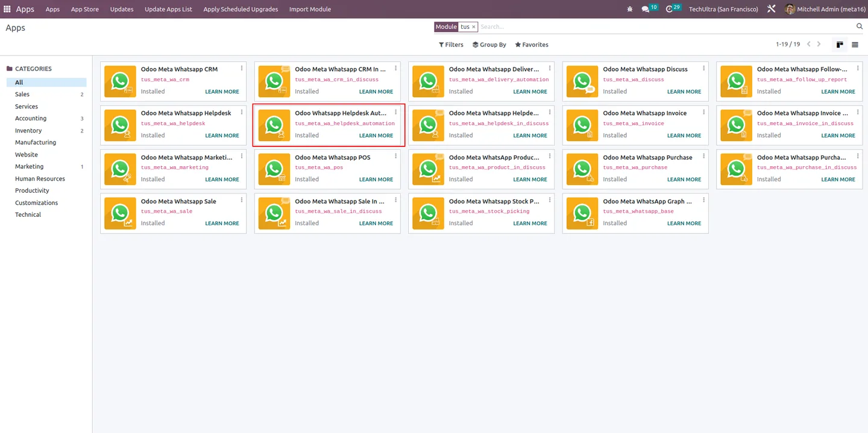
Task: Open options menu for Whatsapp Helpdesk Automation card
Action: click(396, 112)
